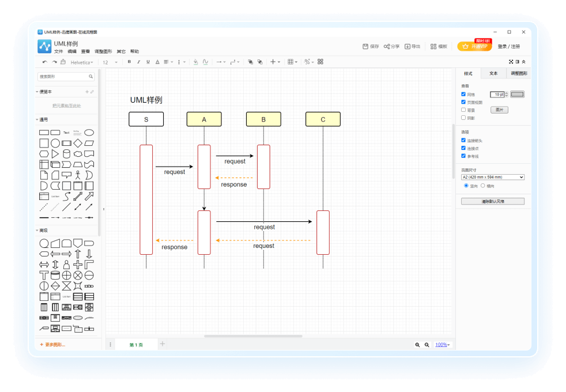Viewport: 566px width, 392px height.
Task: Click the clear default style (清除默认风格) button
Action: [493, 201]
